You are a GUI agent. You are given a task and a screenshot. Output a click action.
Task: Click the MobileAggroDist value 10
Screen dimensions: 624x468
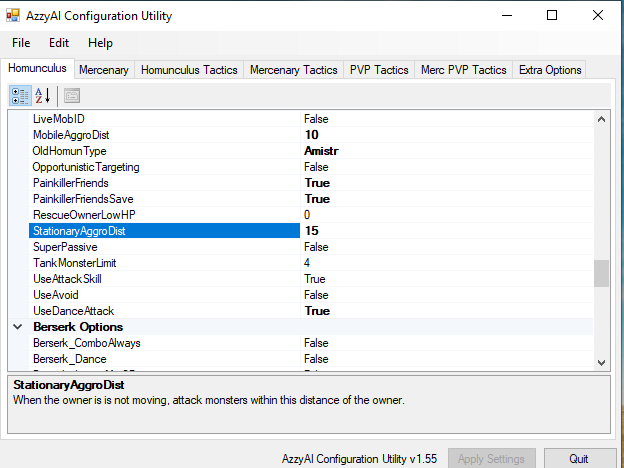(x=312, y=135)
